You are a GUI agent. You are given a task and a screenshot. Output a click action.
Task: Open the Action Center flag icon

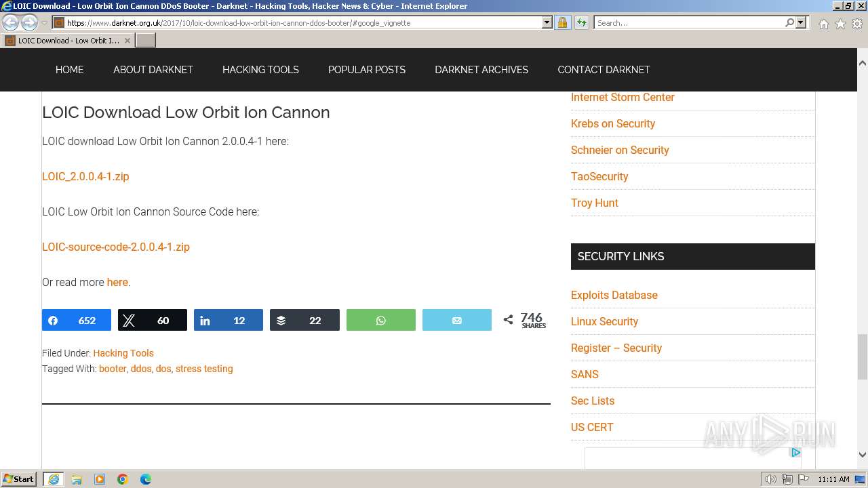[804, 479]
